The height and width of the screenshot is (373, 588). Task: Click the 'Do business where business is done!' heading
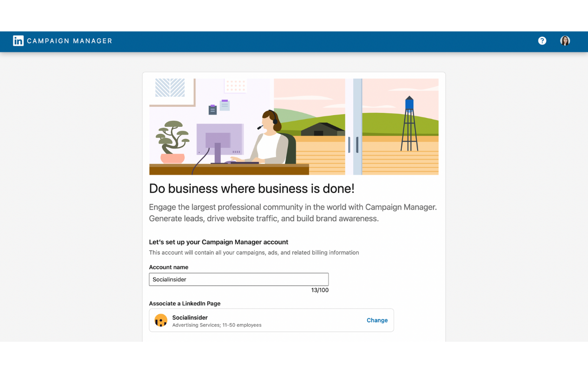[252, 188]
